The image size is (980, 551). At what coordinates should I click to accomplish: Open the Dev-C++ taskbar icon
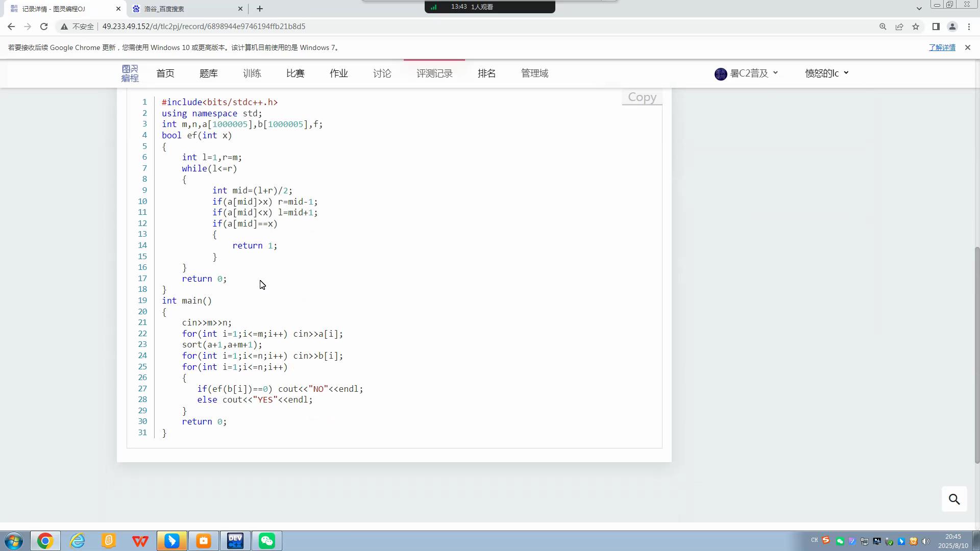[235, 541]
